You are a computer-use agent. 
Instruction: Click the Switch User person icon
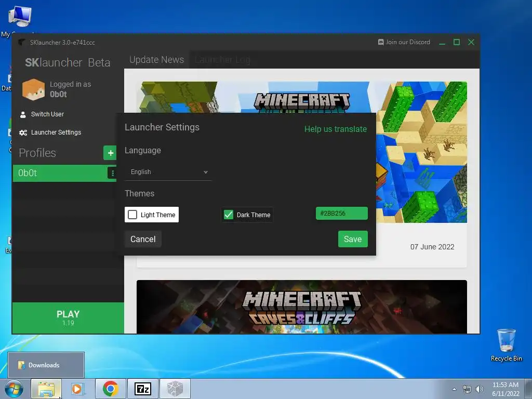click(23, 115)
